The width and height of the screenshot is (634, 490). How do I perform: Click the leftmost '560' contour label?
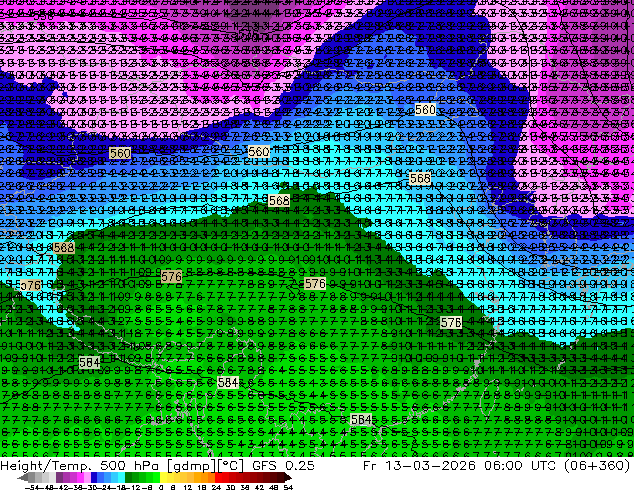(120, 153)
